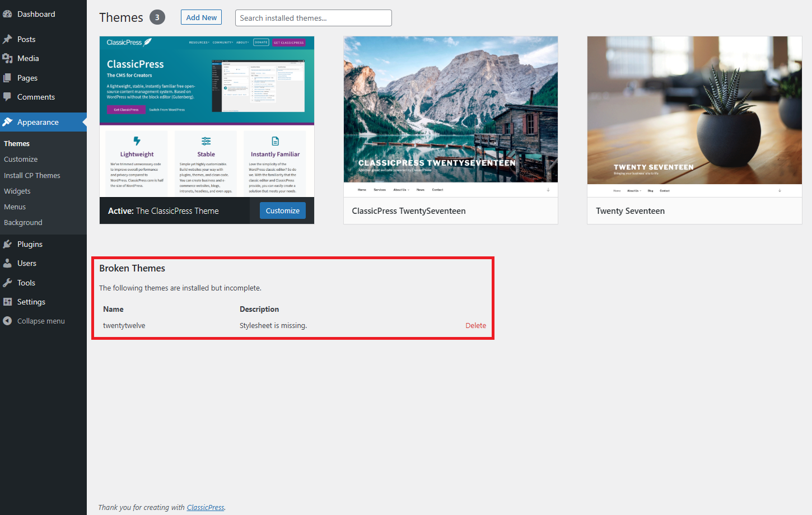Click the Customize button on active theme
Screen dimensions: 812x515
click(x=282, y=210)
